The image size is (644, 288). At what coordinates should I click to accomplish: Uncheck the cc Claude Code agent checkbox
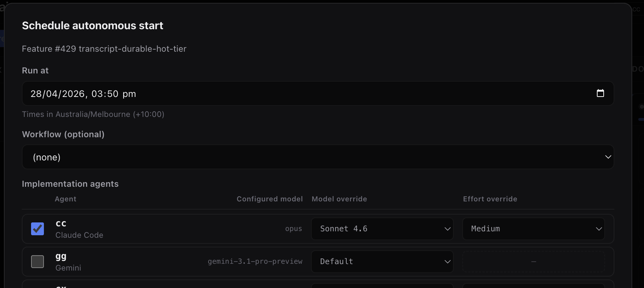[x=37, y=229]
